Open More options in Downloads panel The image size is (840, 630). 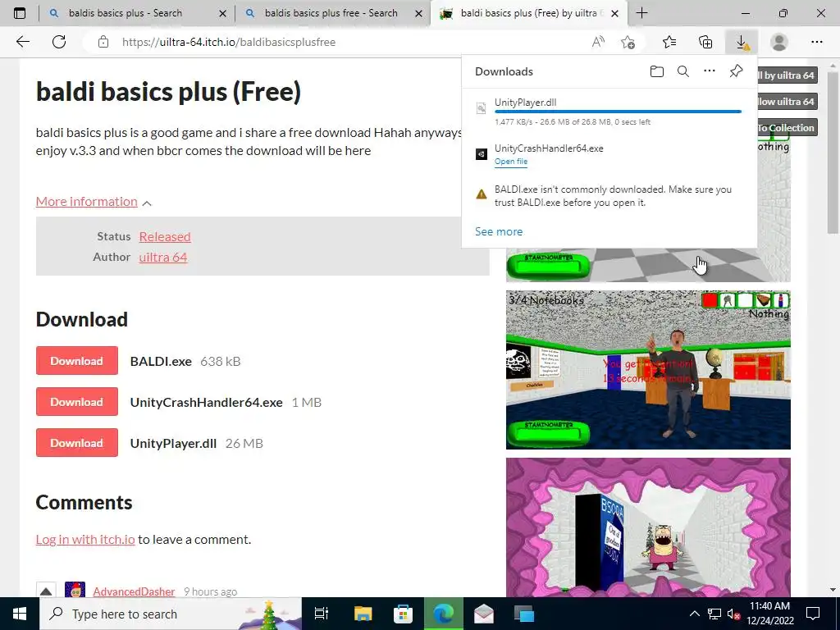[x=710, y=71]
